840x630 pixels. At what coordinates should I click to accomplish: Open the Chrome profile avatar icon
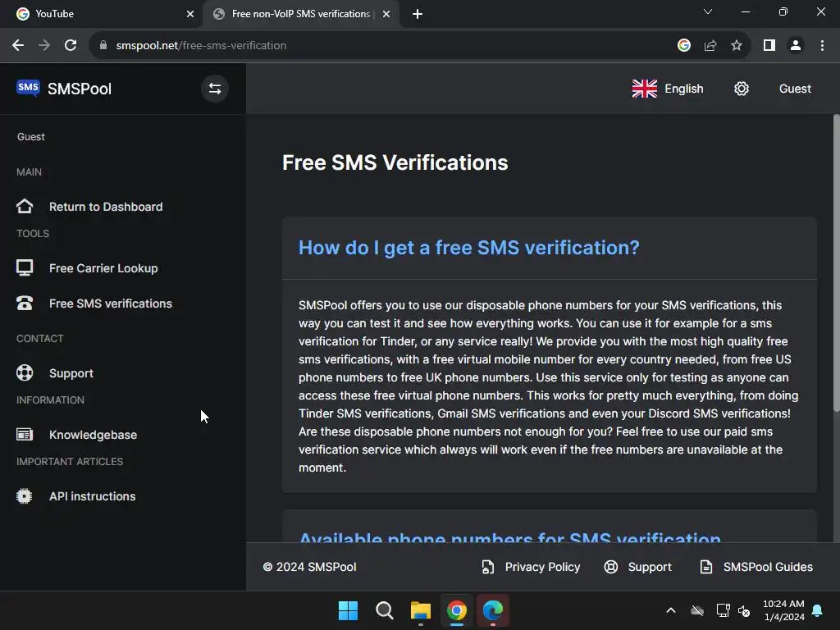[x=796, y=46]
